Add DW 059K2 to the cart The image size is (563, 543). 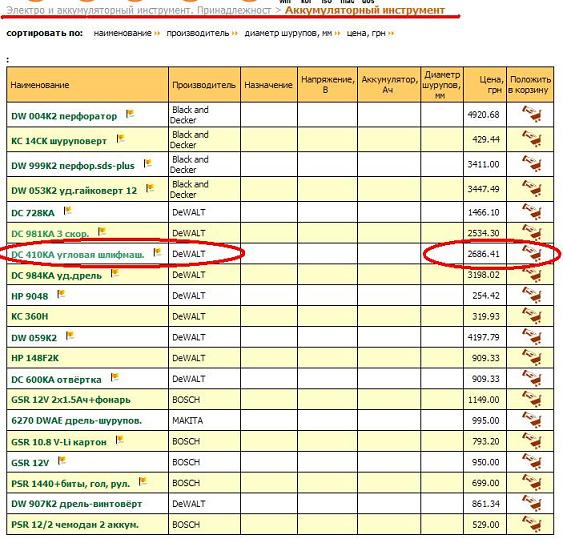point(531,337)
